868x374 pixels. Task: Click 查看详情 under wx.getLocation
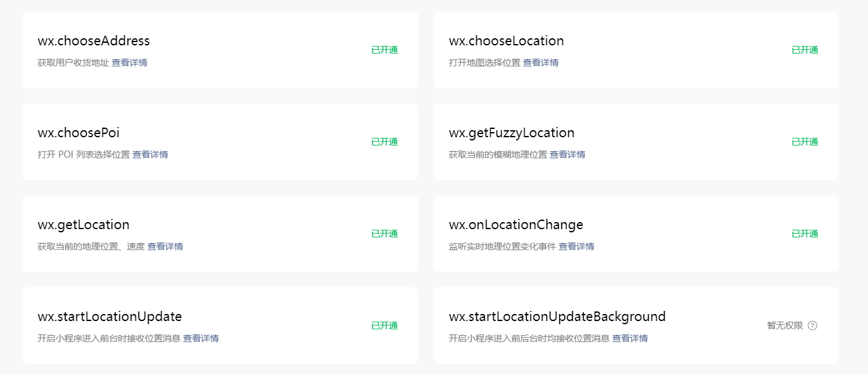point(165,246)
